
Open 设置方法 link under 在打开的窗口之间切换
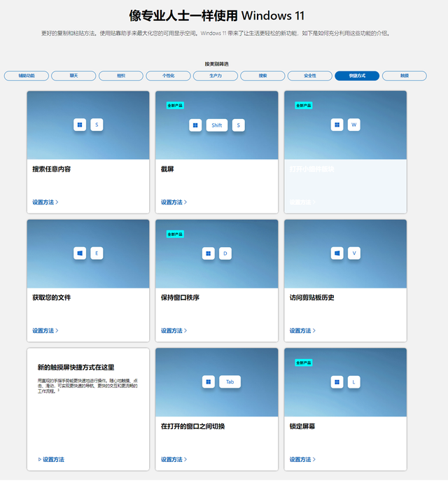coord(174,459)
